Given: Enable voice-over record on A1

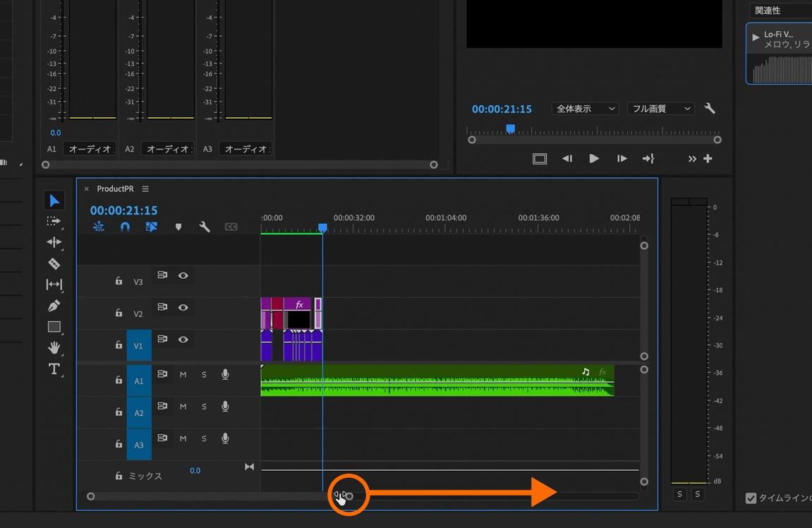Looking at the screenshot, I should (225, 374).
